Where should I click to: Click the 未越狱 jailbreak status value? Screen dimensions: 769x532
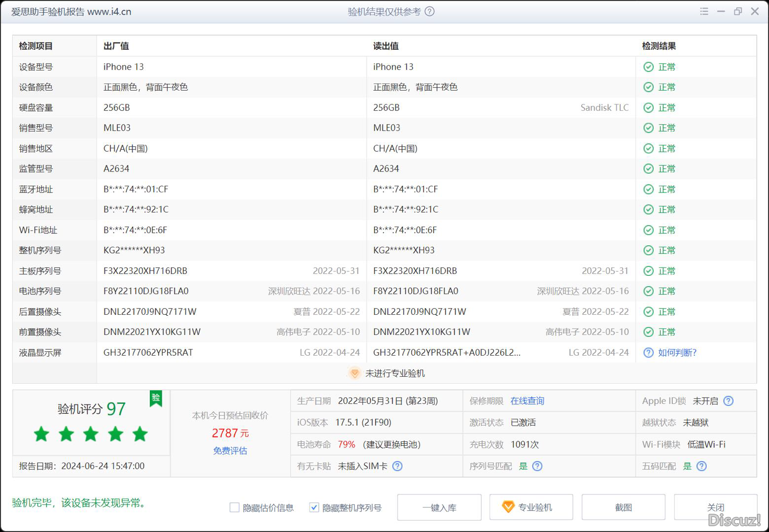point(696,423)
